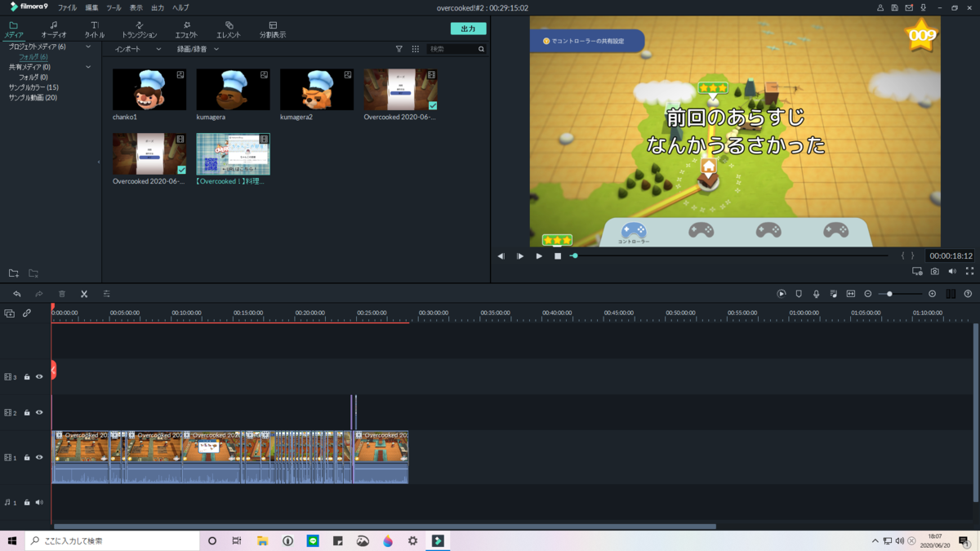Add a marker with the marker icon
980x551 pixels.
pyautogui.click(x=799, y=294)
